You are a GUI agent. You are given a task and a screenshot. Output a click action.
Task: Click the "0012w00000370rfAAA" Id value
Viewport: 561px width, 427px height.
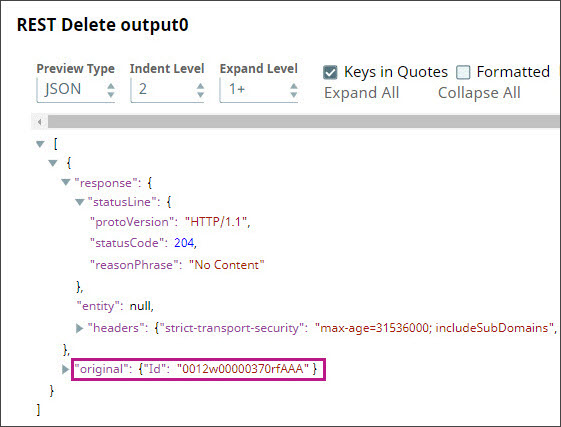[x=243, y=369]
